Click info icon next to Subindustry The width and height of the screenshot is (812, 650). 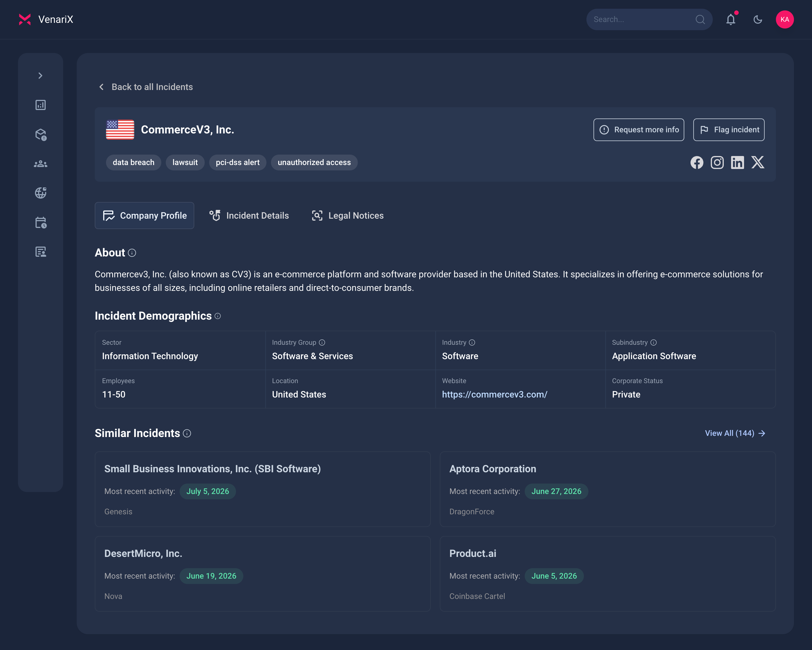(654, 342)
